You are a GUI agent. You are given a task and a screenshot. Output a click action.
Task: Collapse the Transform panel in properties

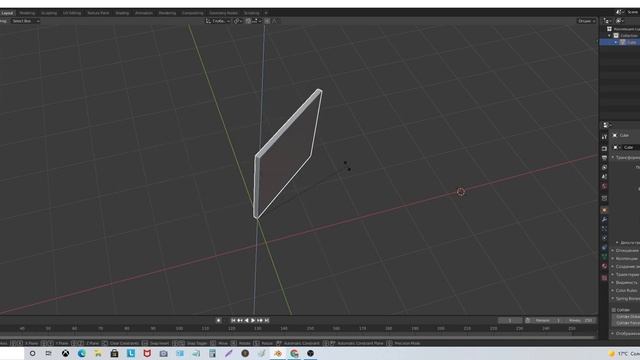click(613, 157)
